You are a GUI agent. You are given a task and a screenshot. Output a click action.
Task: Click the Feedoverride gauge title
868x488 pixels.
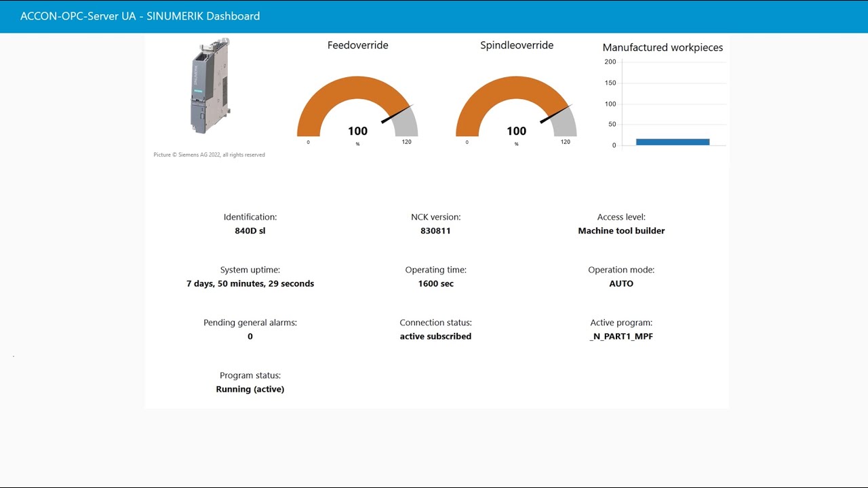(358, 45)
